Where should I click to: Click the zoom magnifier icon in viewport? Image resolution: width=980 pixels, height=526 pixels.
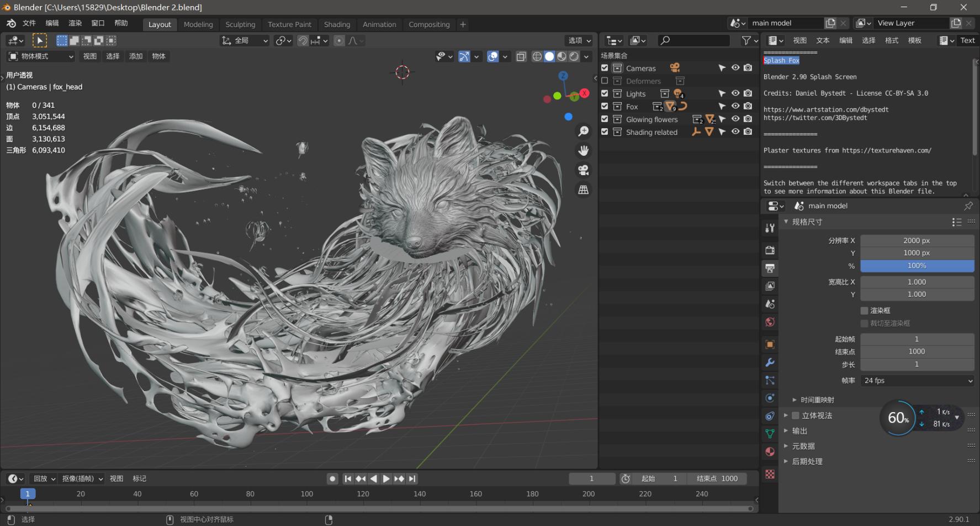click(x=583, y=131)
